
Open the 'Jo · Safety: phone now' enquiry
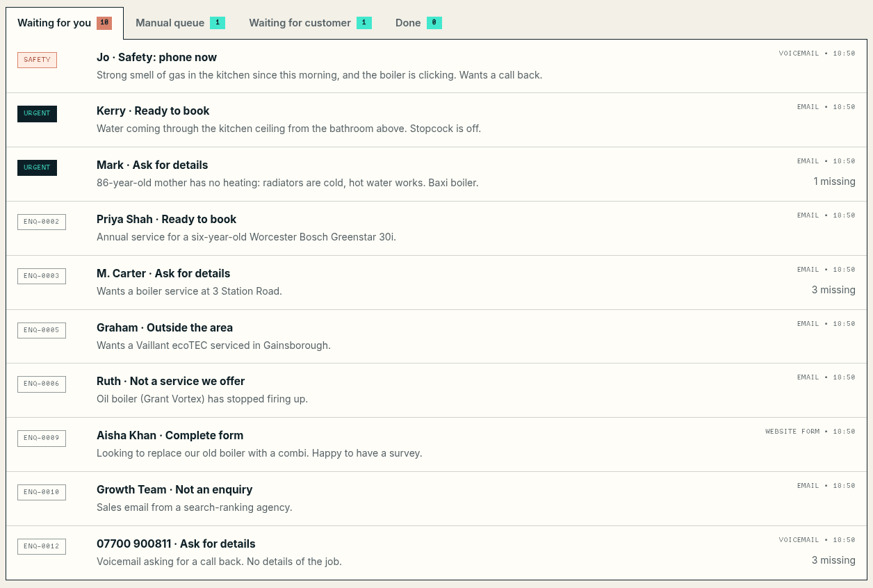(436, 66)
